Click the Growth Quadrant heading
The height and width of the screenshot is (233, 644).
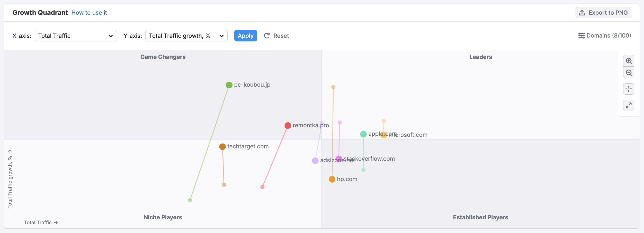coord(40,13)
